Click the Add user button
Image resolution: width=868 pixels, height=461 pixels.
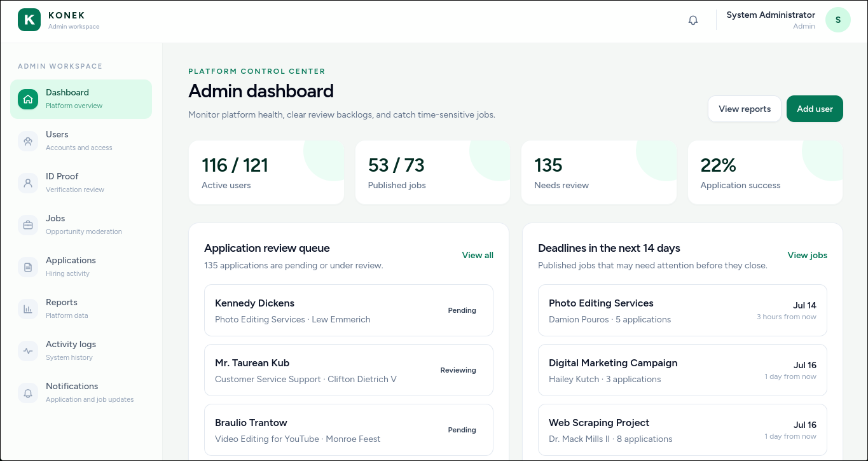click(815, 109)
